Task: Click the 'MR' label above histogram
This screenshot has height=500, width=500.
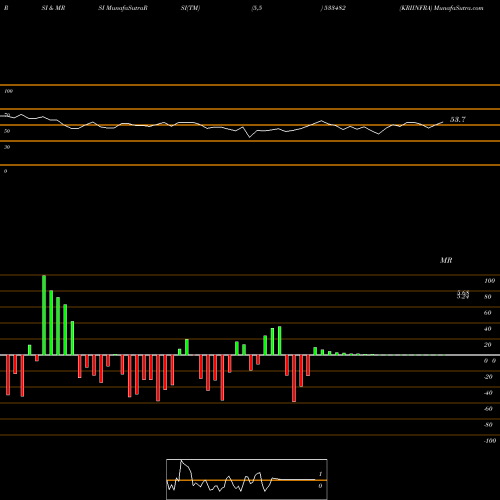Action: [446, 260]
